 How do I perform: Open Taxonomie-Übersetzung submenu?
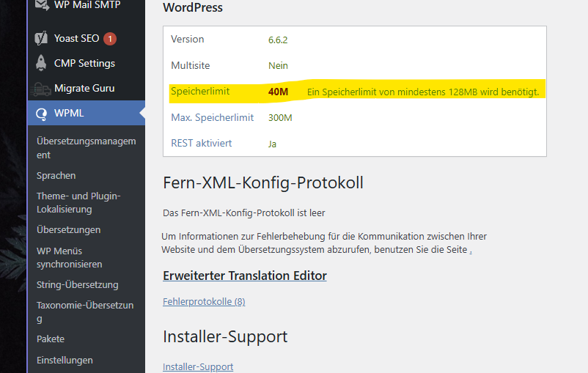(85, 311)
